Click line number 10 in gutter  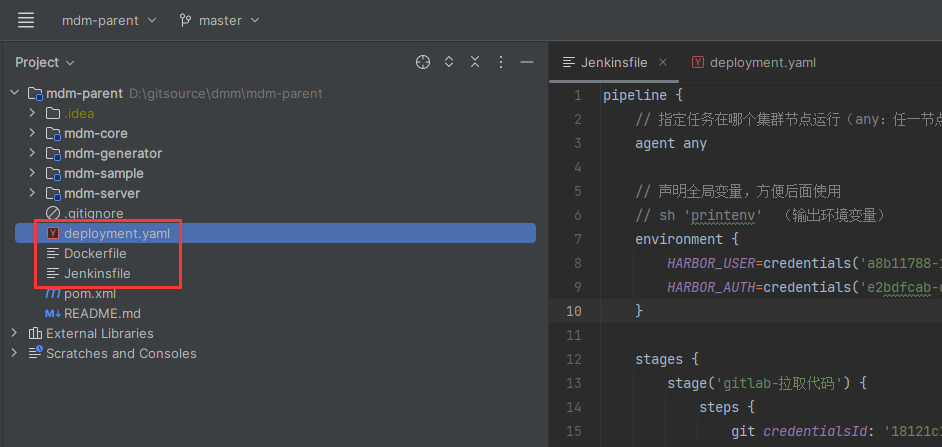point(574,311)
